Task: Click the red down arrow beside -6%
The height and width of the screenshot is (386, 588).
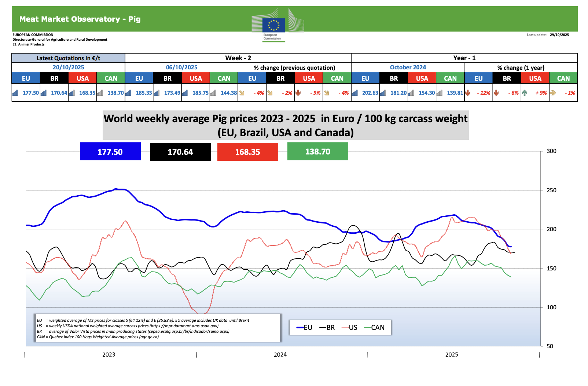Action: [496, 93]
